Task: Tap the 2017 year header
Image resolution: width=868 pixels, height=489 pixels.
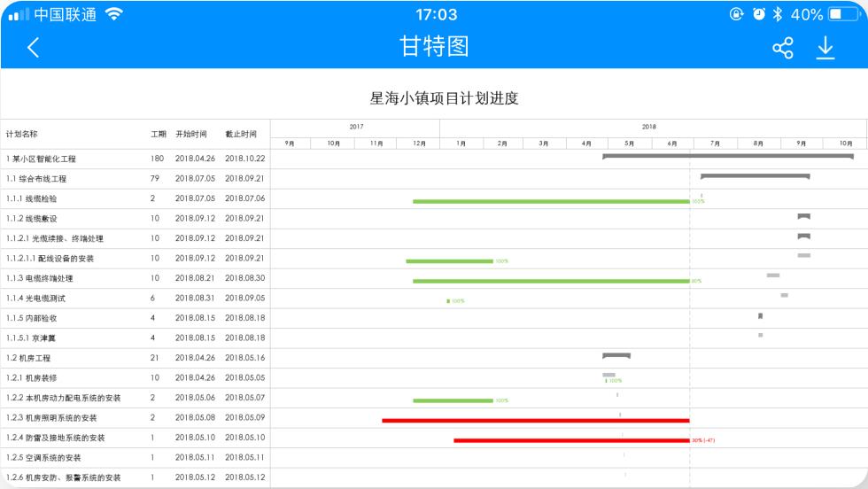Action: pyautogui.click(x=356, y=127)
